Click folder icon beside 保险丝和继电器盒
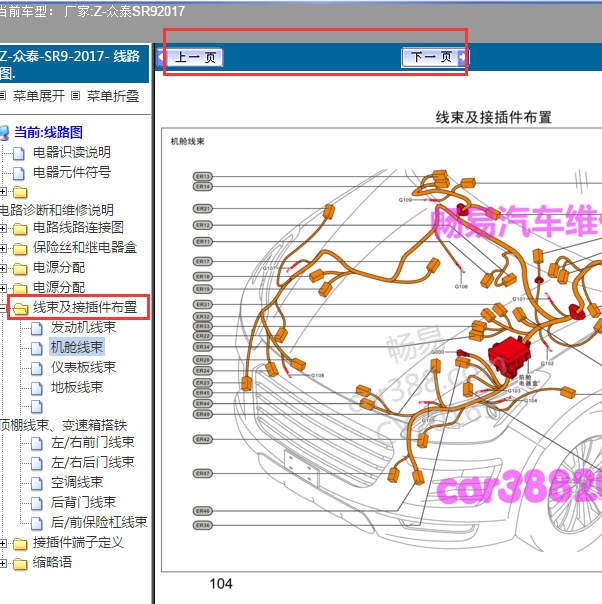The image size is (602, 604). click(20, 249)
